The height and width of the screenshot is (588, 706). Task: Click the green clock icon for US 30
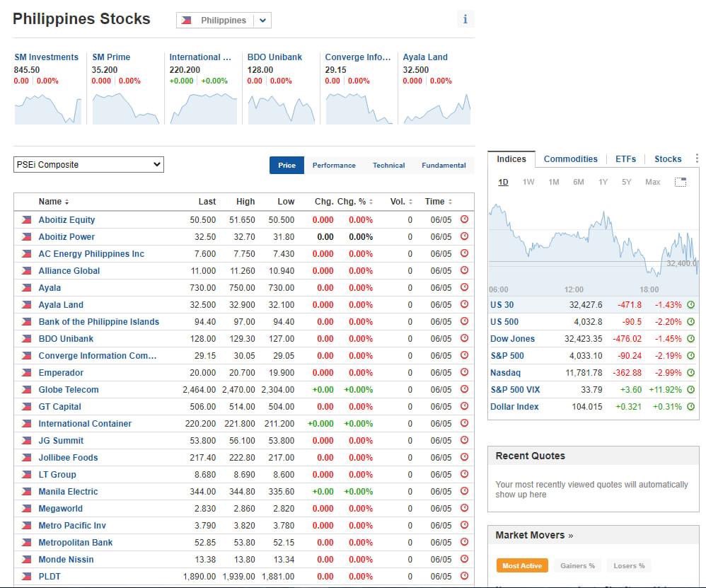point(690,305)
